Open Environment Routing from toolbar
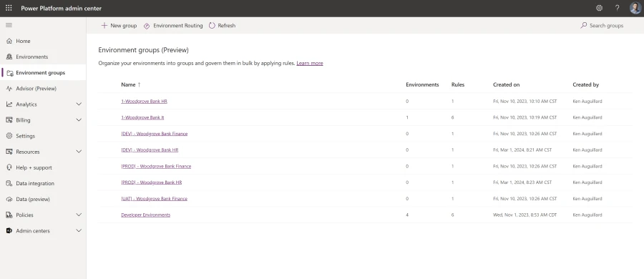 (173, 26)
